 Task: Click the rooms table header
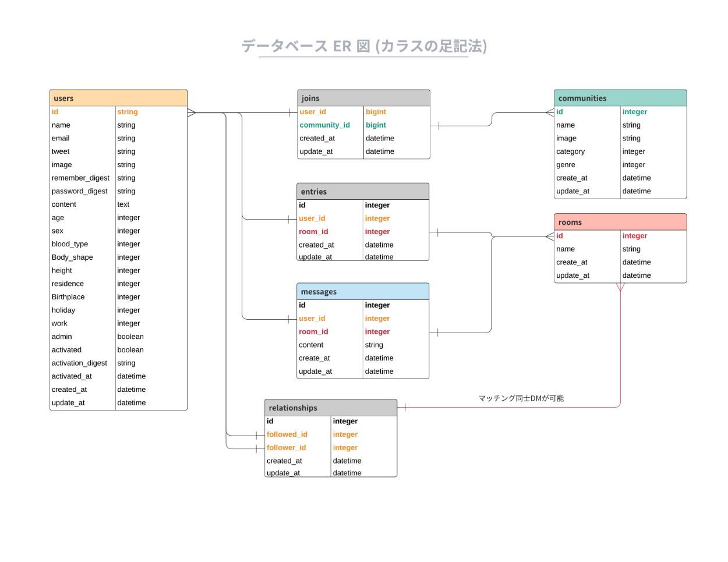pyautogui.click(x=620, y=222)
